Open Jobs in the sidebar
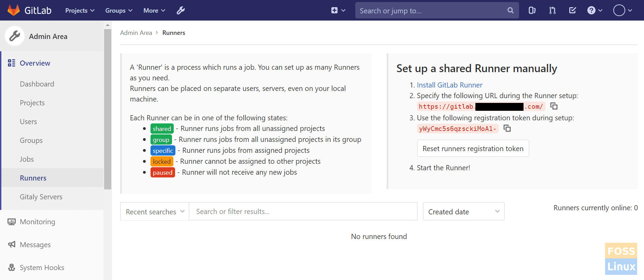644x280 pixels. 27,159
